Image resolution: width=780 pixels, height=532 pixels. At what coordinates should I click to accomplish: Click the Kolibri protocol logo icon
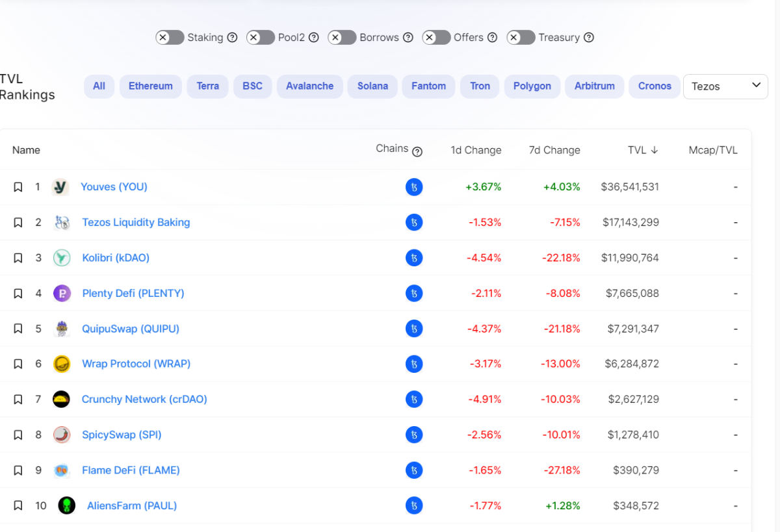[62, 258]
